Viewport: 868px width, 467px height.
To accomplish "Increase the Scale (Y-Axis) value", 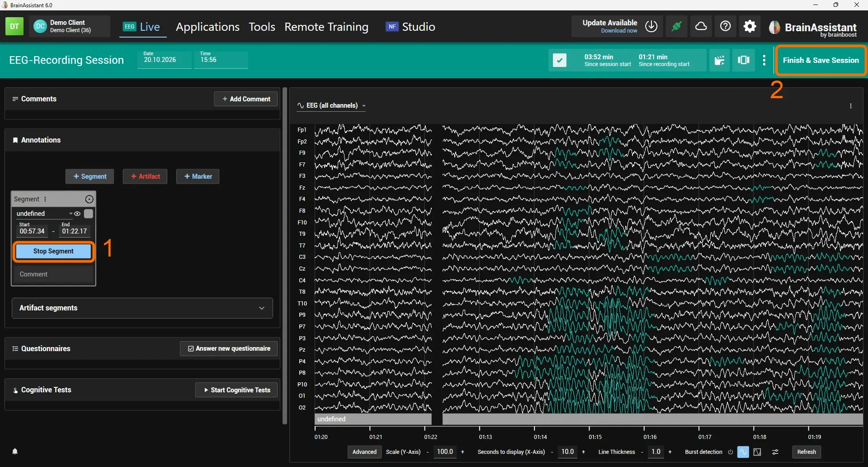I will coord(462,452).
